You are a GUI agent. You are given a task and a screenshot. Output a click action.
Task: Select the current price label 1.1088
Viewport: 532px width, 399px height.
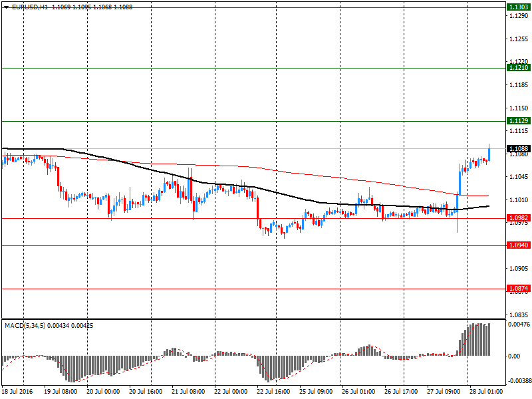tap(519, 148)
